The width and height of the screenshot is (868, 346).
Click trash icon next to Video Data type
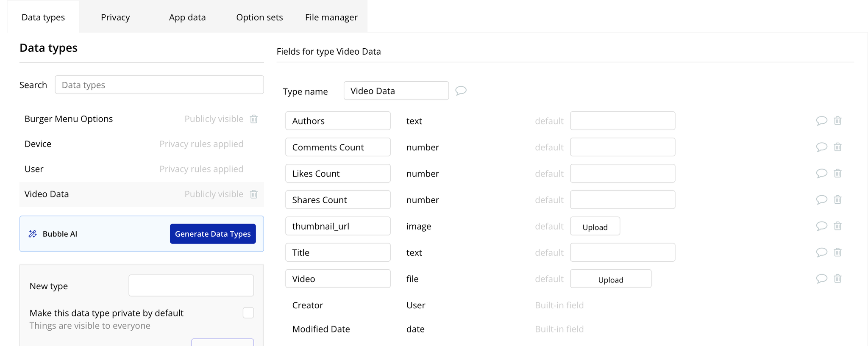pos(253,194)
